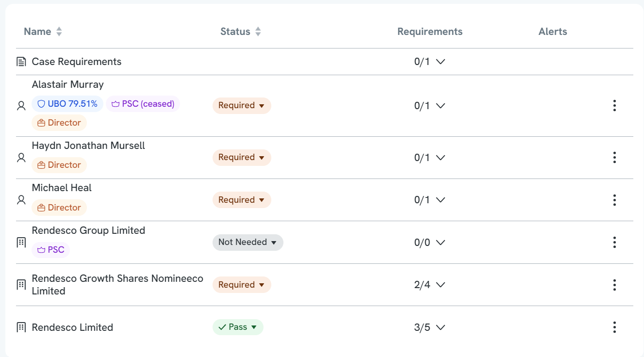Expand the 2/4 requirements for Rendesco Growth Shares Nomineeco
Screen dimensions: 644x357
[440, 285]
